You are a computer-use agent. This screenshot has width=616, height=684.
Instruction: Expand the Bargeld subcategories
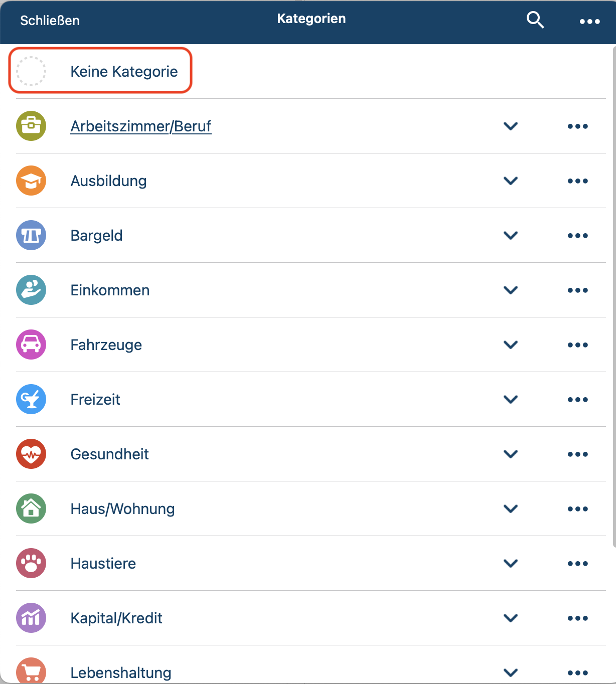point(511,236)
